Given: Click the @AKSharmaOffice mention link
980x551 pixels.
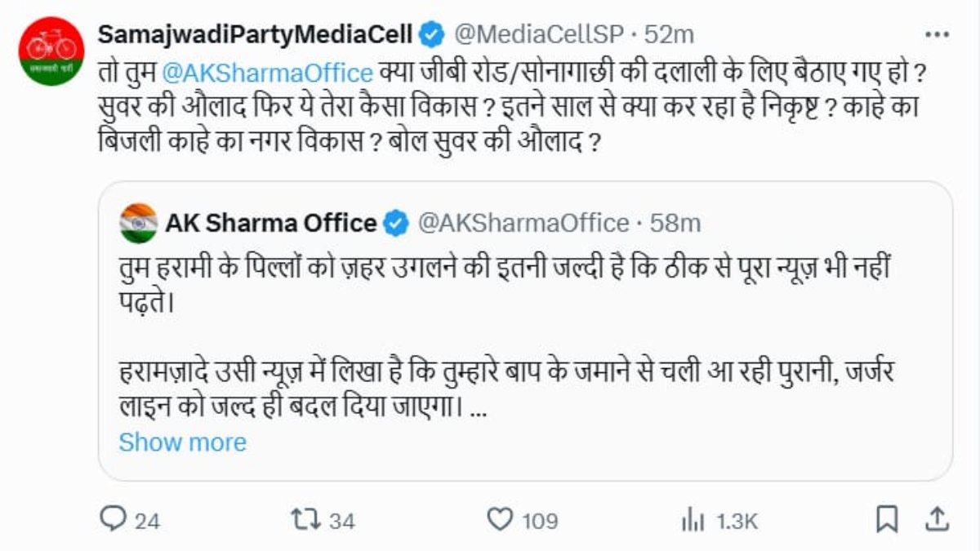Looking at the screenshot, I should [267, 72].
